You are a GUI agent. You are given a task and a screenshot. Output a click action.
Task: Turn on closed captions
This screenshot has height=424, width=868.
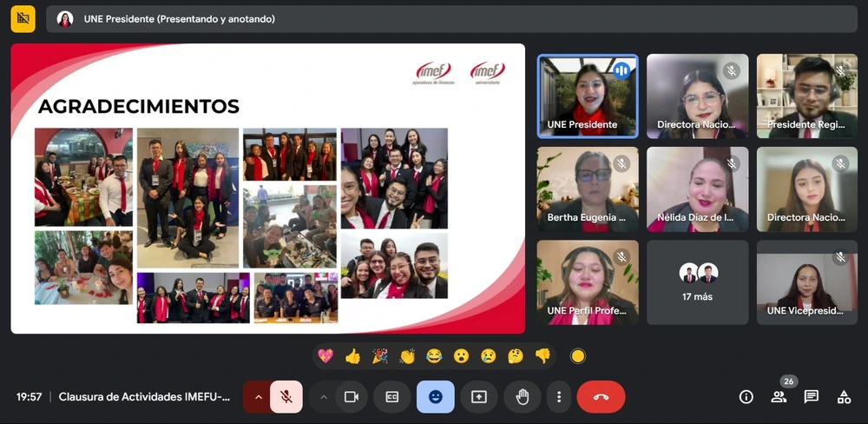pos(391,397)
